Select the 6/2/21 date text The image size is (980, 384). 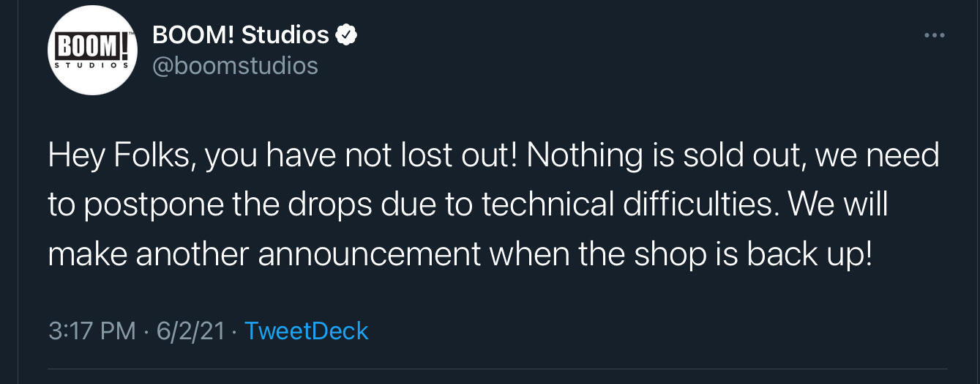tap(190, 331)
